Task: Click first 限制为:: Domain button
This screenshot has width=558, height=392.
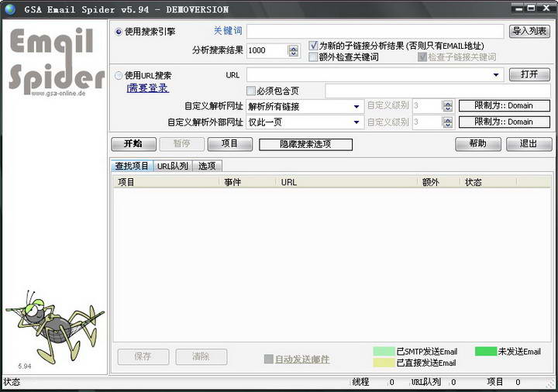Action: click(505, 105)
